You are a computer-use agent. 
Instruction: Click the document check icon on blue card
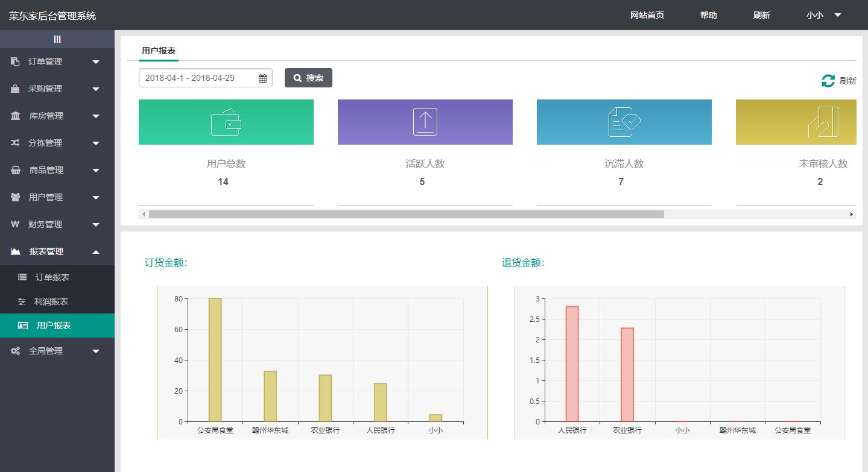click(x=624, y=122)
